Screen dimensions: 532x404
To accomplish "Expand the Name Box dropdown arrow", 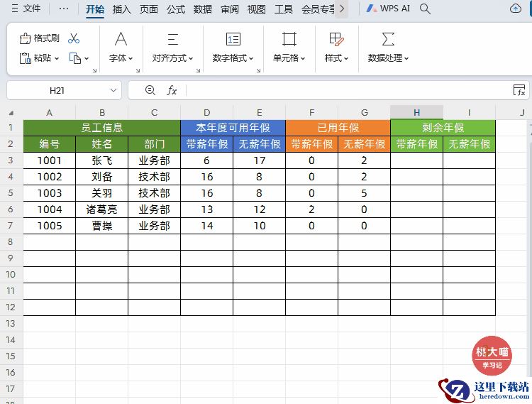I will point(114,90).
